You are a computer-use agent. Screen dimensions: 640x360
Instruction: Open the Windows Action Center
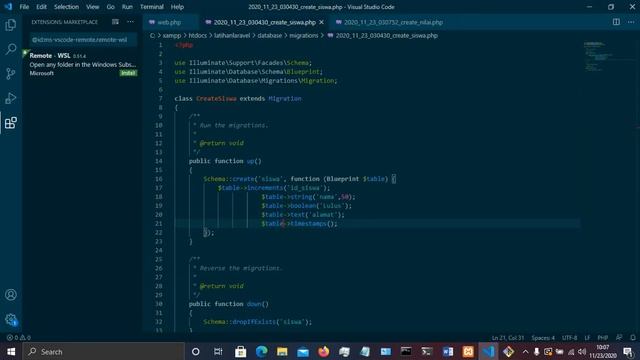click(x=629, y=351)
